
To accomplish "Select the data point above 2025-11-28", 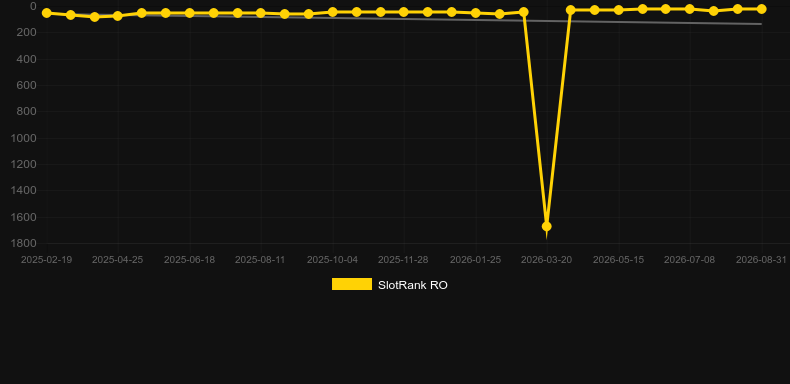I will coord(404,12).
